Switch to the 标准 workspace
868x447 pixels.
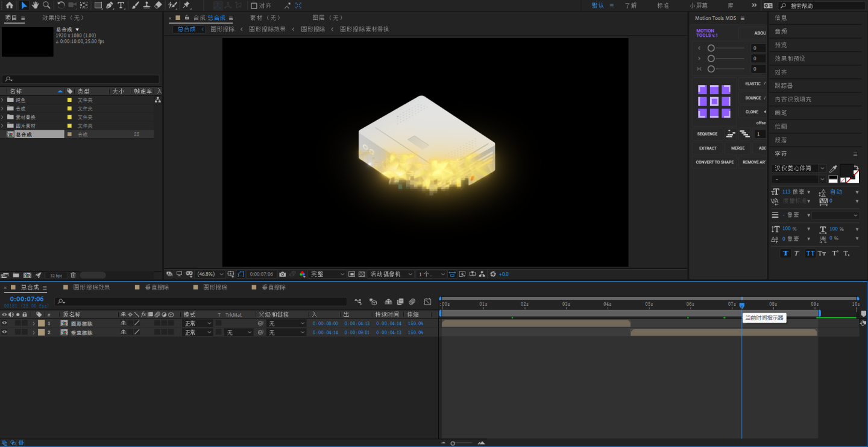point(663,5)
